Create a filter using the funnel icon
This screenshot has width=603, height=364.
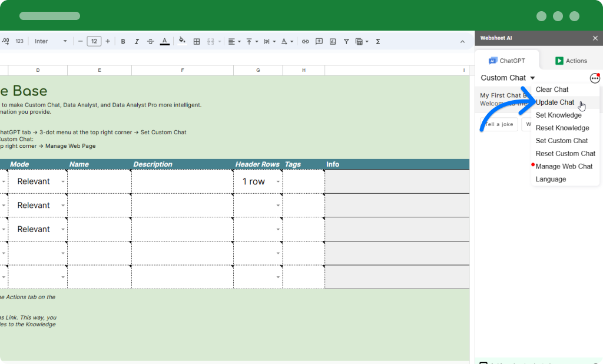(346, 41)
